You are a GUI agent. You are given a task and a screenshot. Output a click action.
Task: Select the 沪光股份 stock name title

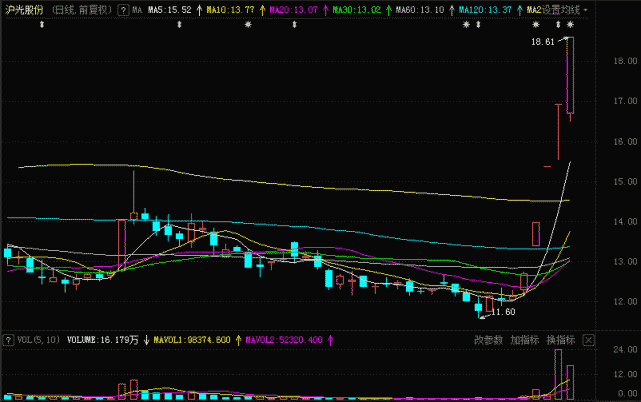tap(24, 10)
